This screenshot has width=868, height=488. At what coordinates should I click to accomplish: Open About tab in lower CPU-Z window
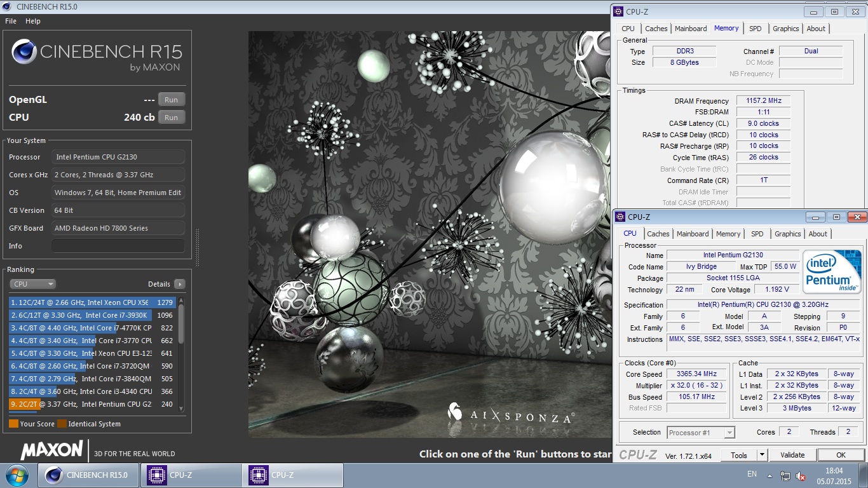click(818, 234)
